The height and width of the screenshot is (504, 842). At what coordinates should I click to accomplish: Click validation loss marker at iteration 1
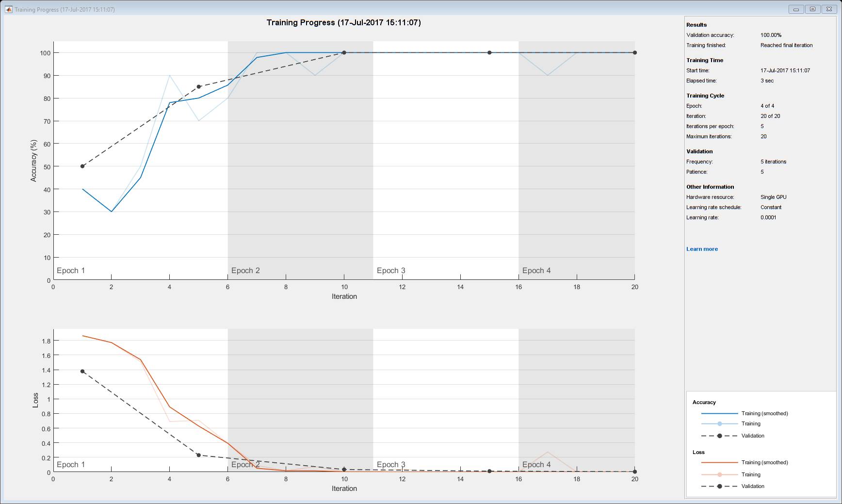tap(82, 372)
